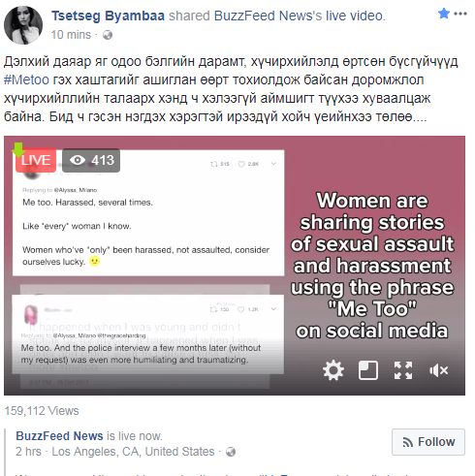Screen dimensions: 475x476
Task: Click the 10 mins timestamp
Action: (71, 35)
